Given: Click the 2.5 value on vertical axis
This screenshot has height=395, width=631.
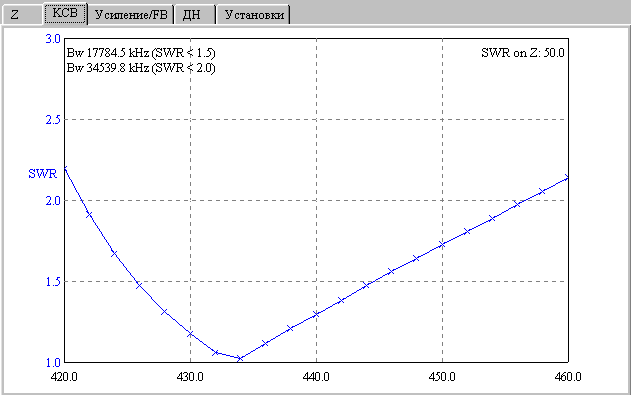Looking at the screenshot, I should (53, 119).
